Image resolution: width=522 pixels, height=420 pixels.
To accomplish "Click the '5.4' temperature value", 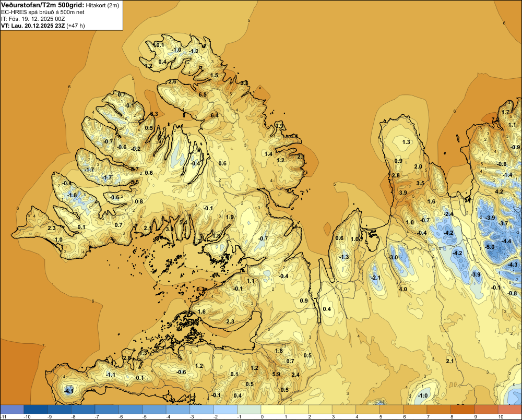I will [x=183, y=222].
